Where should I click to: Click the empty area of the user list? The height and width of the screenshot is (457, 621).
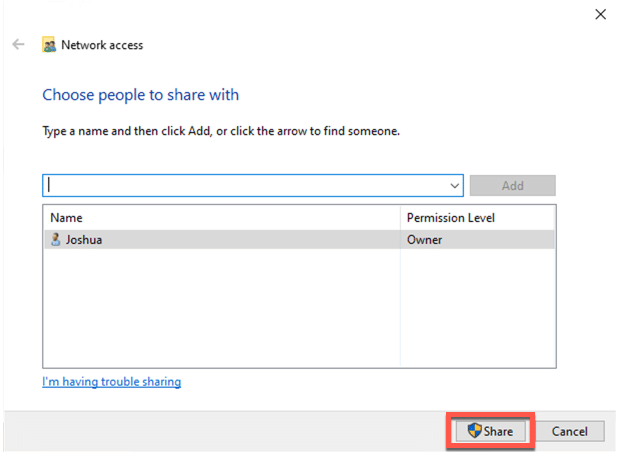220,310
